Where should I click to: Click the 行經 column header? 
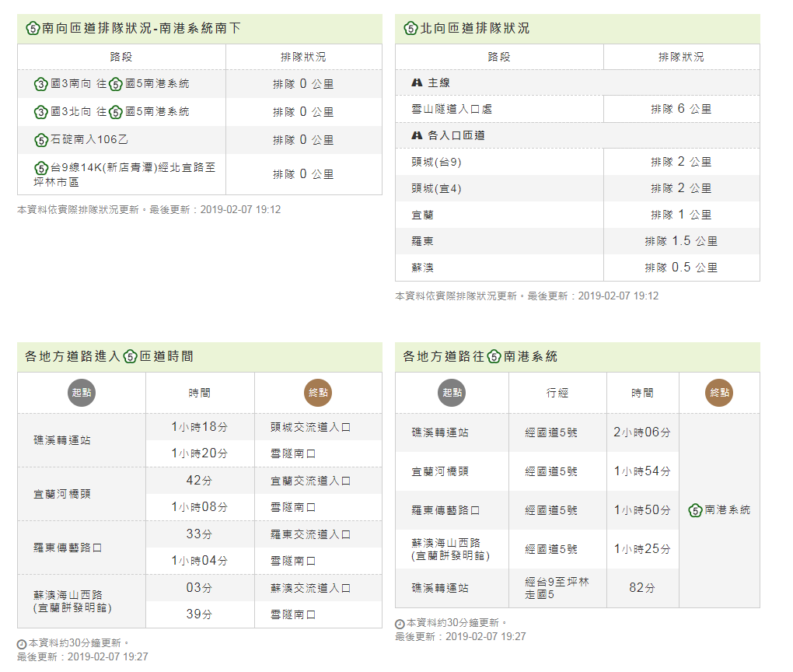point(557,393)
